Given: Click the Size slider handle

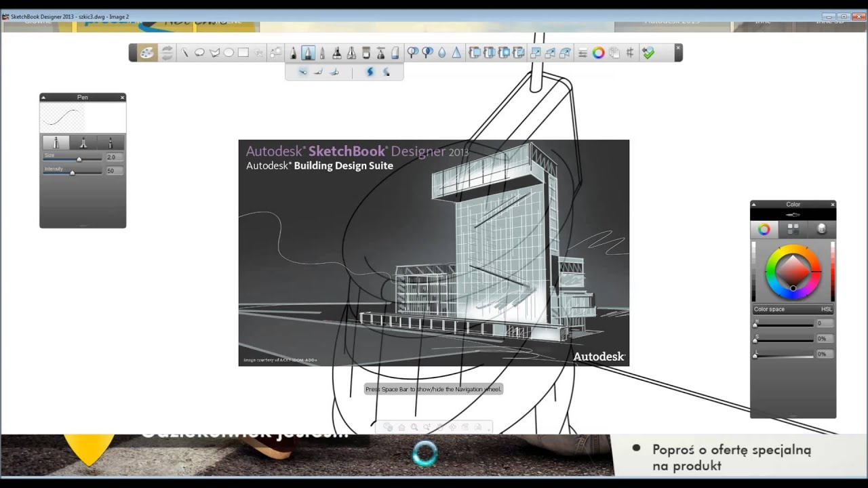Looking at the screenshot, I should (x=79, y=159).
